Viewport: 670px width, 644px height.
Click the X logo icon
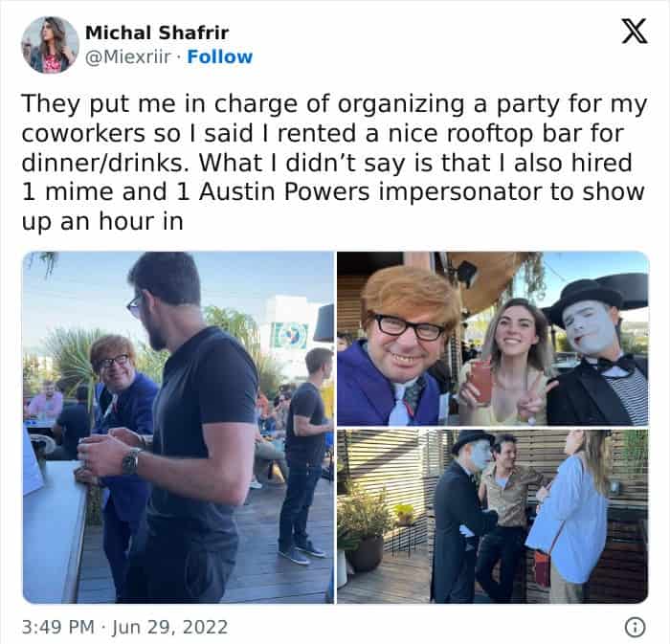pos(635,32)
